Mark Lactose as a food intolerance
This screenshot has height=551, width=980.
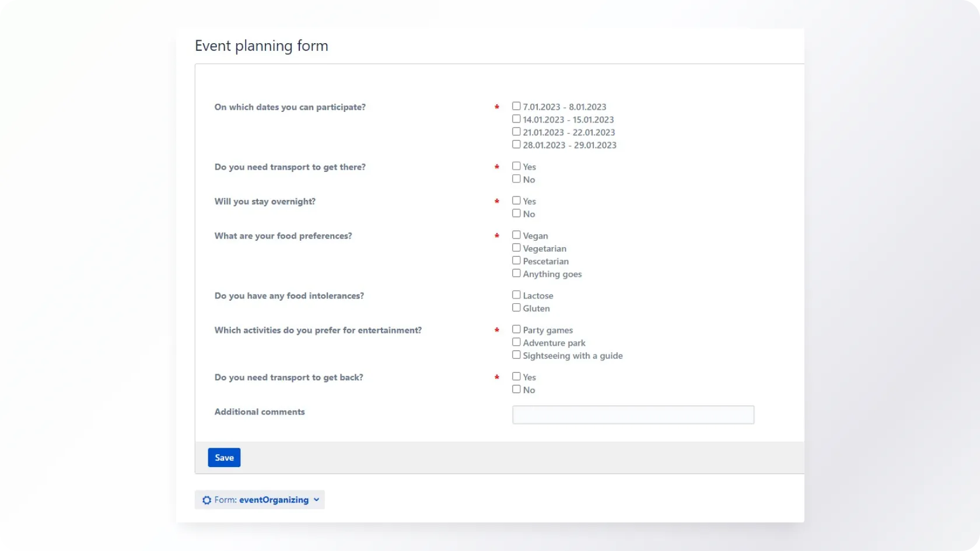[x=516, y=295]
